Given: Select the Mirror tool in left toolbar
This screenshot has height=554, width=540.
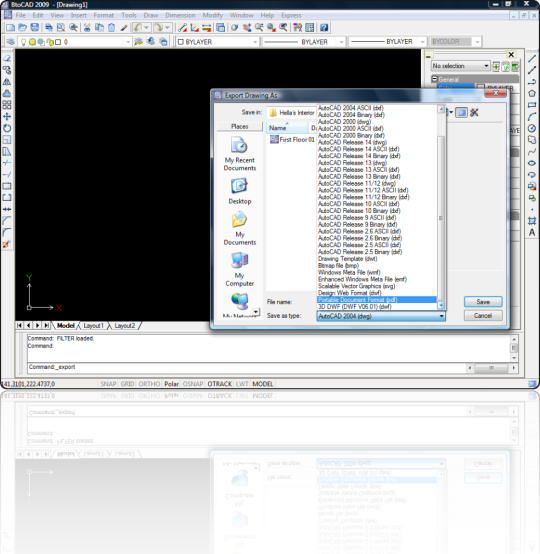Looking at the screenshot, I should click(x=7, y=82).
